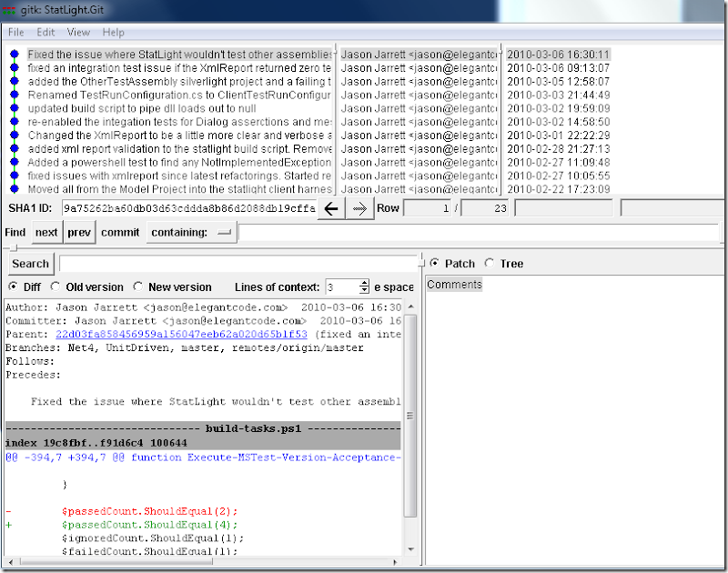This screenshot has width=728, height=573.
Task: Click the diff Search text field
Action: pos(238,264)
